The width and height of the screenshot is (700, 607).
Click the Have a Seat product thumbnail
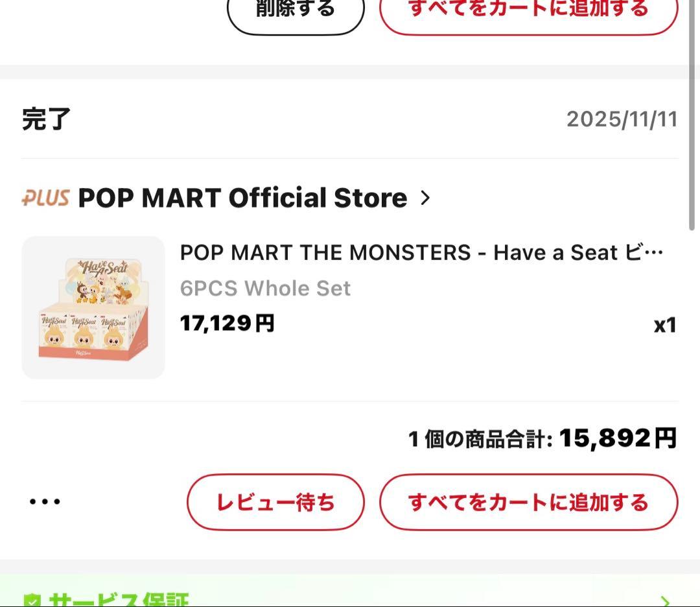pyautogui.click(x=93, y=306)
